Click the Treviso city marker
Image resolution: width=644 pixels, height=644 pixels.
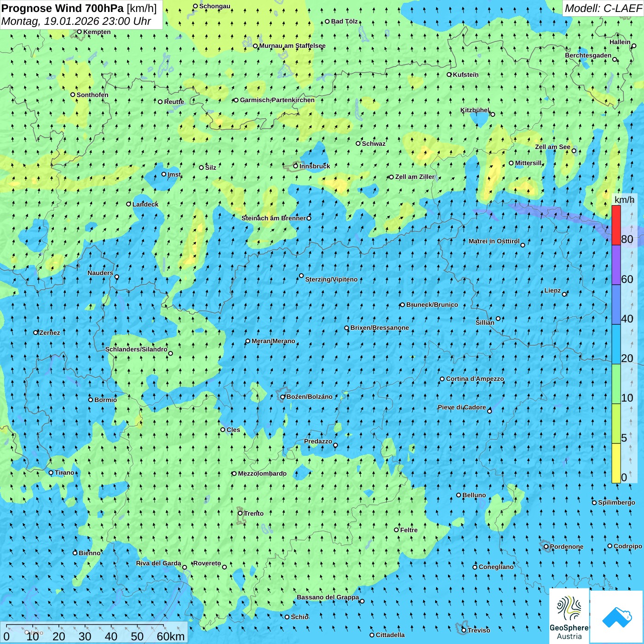[x=464, y=630]
